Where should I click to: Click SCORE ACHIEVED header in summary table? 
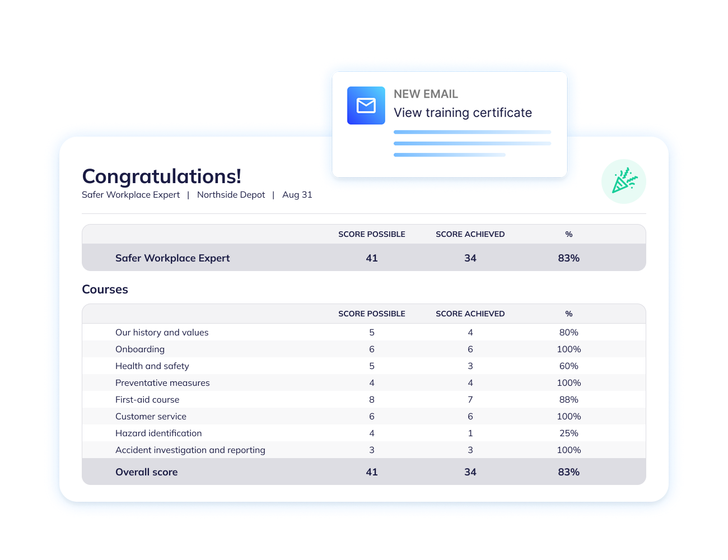click(x=470, y=234)
